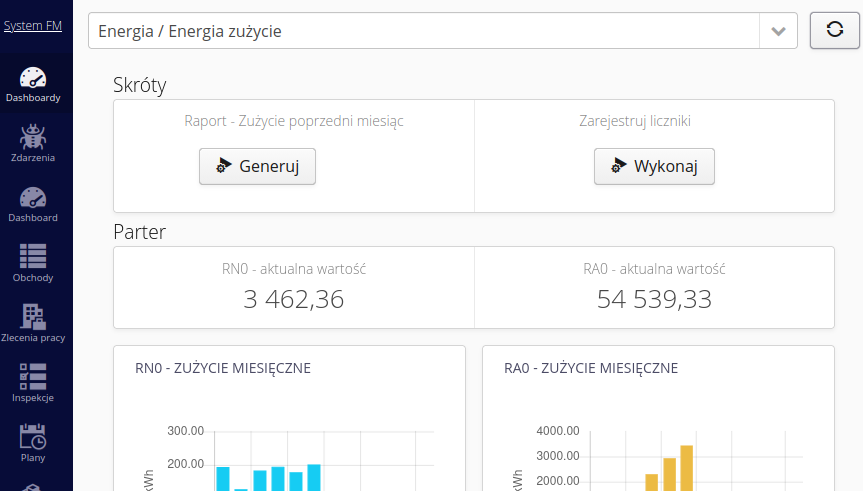Click the RA0 - ZUŻYCIE MIESIĘCZNE chart title
Image resolution: width=863 pixels, height=491 pixels.
[591, 368]
